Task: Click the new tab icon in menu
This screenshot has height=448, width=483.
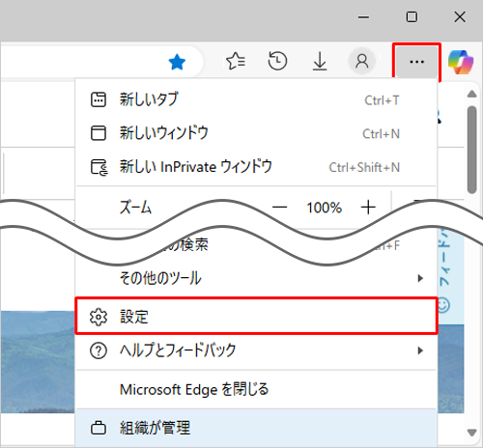Action: [99, 99]
